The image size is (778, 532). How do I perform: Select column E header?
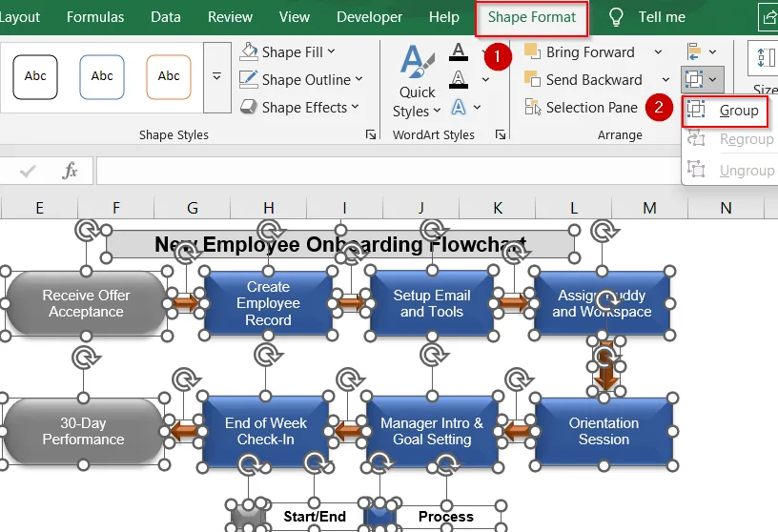point(40,208)
